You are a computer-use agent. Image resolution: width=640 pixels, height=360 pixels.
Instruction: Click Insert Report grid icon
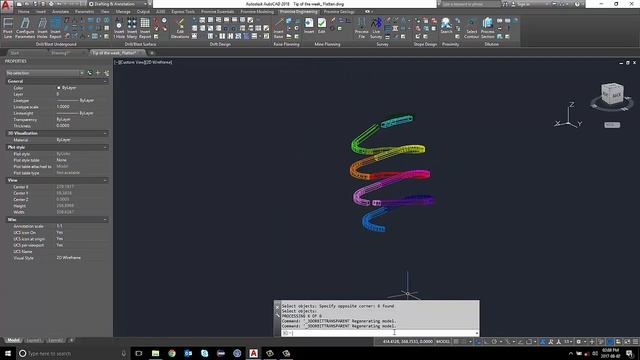145,28
